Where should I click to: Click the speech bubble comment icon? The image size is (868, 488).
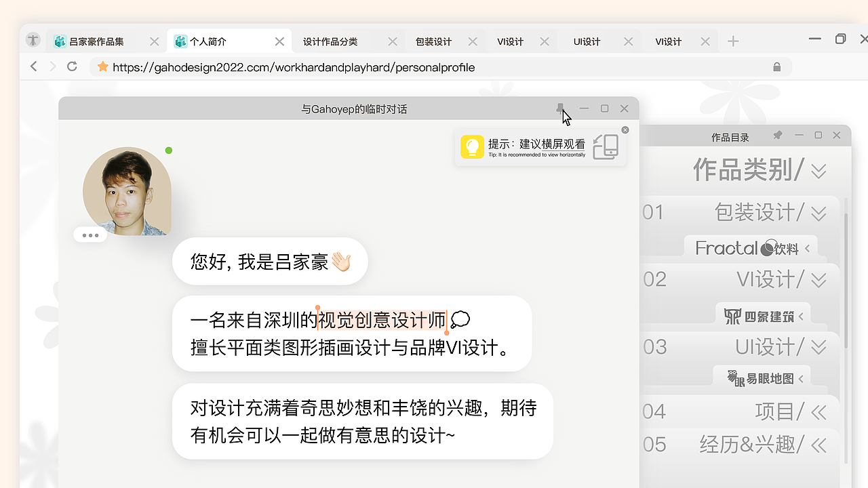click(460, 319)
